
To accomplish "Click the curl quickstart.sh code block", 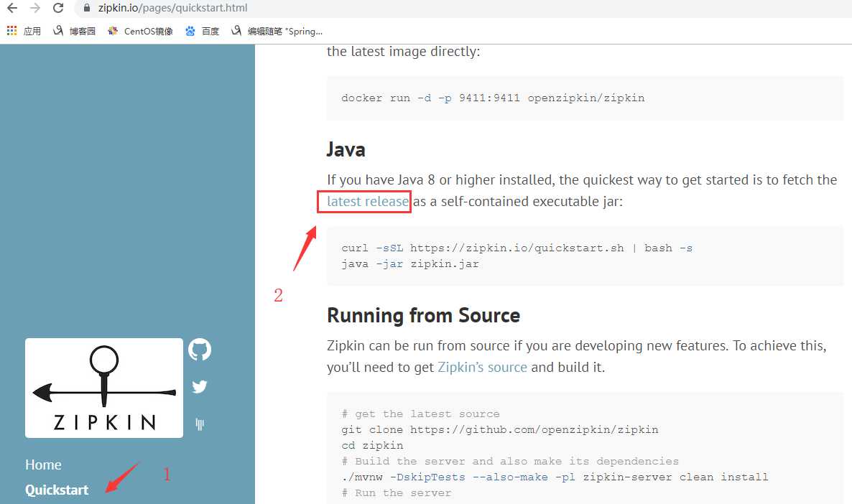I will tap(585, 256).
